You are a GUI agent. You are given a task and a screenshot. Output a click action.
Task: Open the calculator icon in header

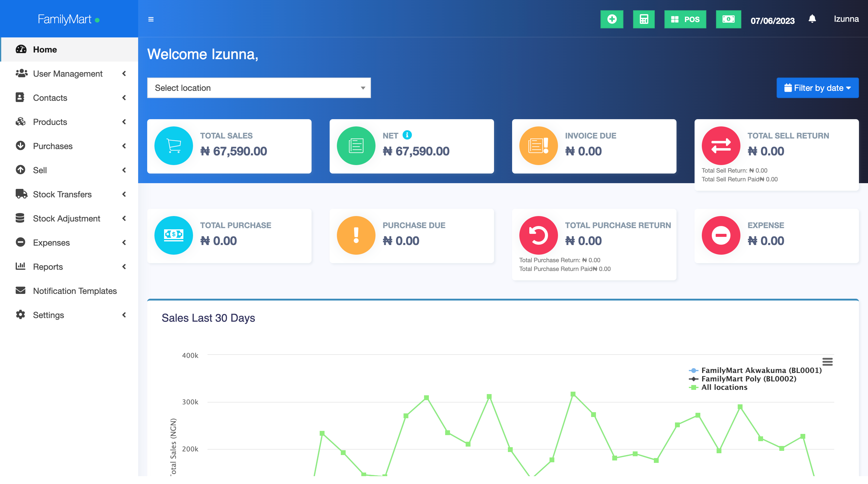(x=644, y=19)
